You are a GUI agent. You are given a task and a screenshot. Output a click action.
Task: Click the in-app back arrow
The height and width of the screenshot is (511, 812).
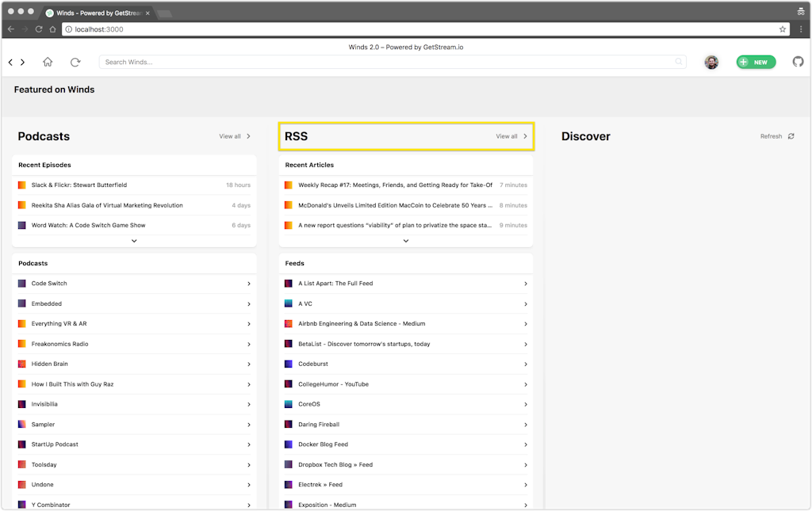[10, 62]
